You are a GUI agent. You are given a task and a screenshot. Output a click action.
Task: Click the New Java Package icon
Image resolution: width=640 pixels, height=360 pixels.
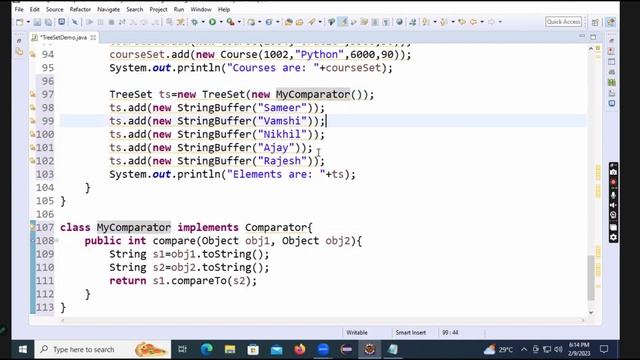pyautogui.click(x=251, y=22)
